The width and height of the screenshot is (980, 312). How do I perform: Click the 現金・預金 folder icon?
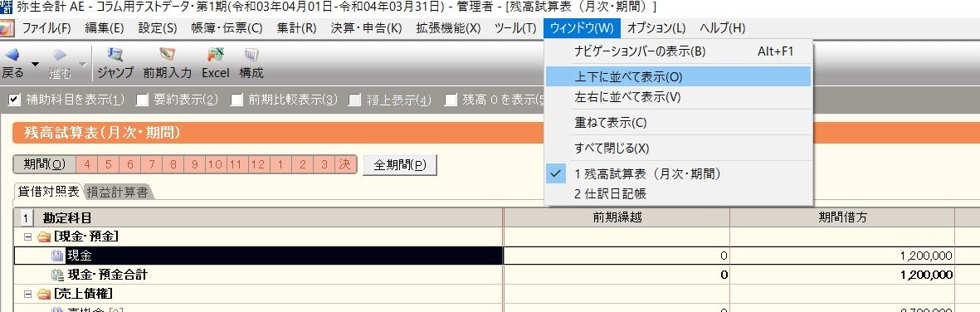click(x=44, y=236)
